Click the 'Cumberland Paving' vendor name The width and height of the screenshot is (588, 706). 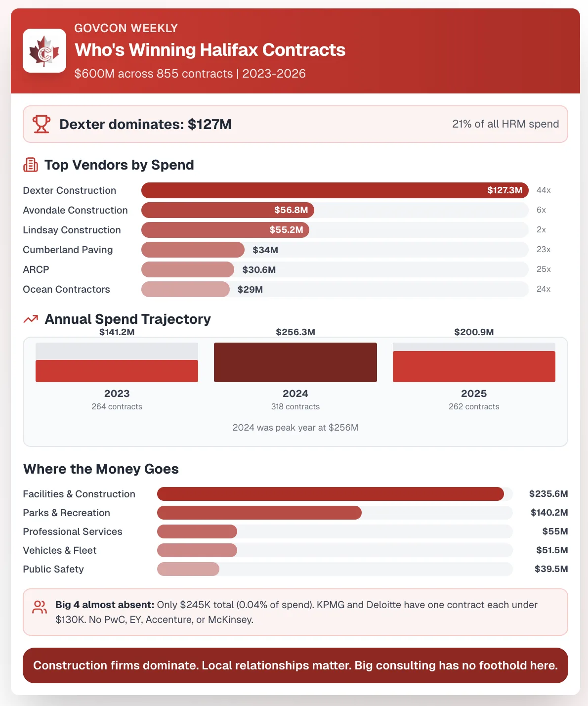tap(68, 250)
